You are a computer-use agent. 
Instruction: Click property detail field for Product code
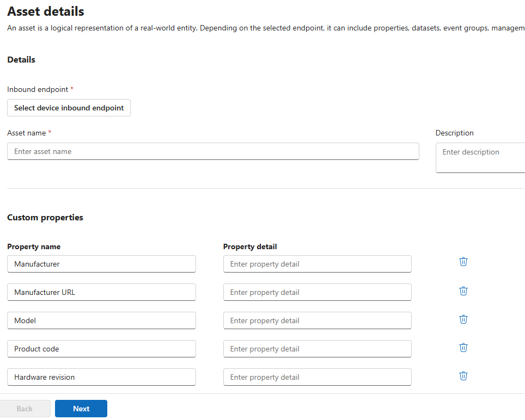317,349
